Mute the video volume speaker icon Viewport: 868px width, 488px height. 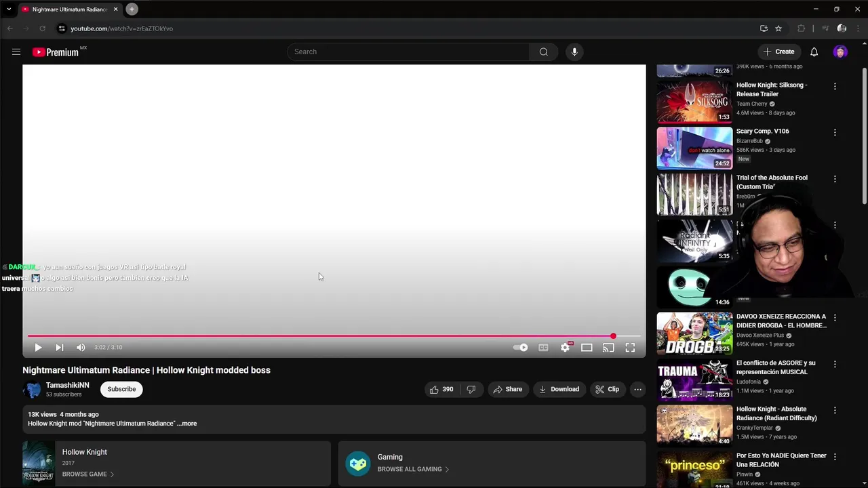click(x=81, y=347)
